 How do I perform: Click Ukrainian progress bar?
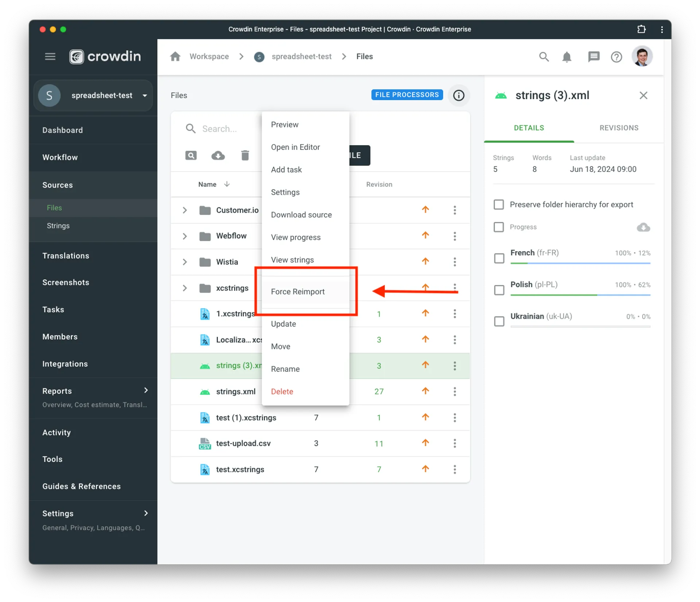(580, 327)
